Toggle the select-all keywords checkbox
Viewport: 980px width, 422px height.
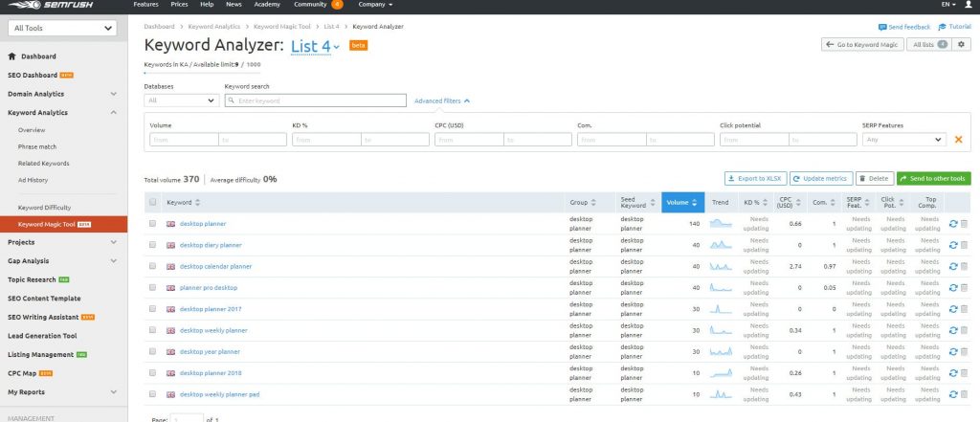152,202
